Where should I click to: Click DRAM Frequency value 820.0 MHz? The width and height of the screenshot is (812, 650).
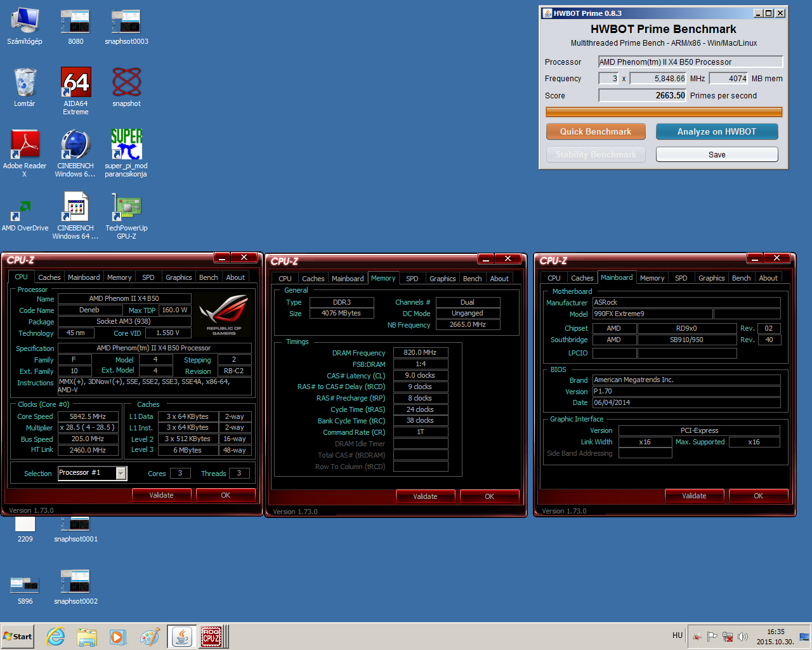pos(421,352)
